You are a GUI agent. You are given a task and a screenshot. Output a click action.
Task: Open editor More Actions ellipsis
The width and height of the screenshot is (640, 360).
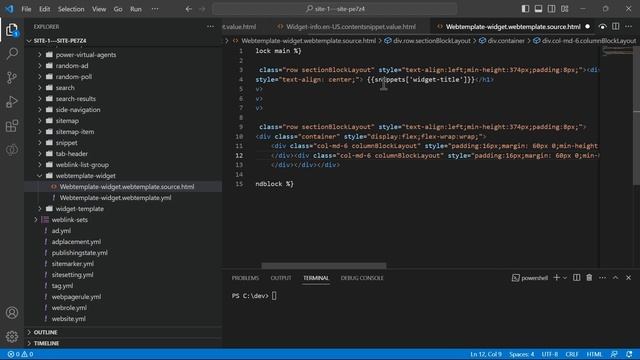pyautogui.click(x=629, y=27)
